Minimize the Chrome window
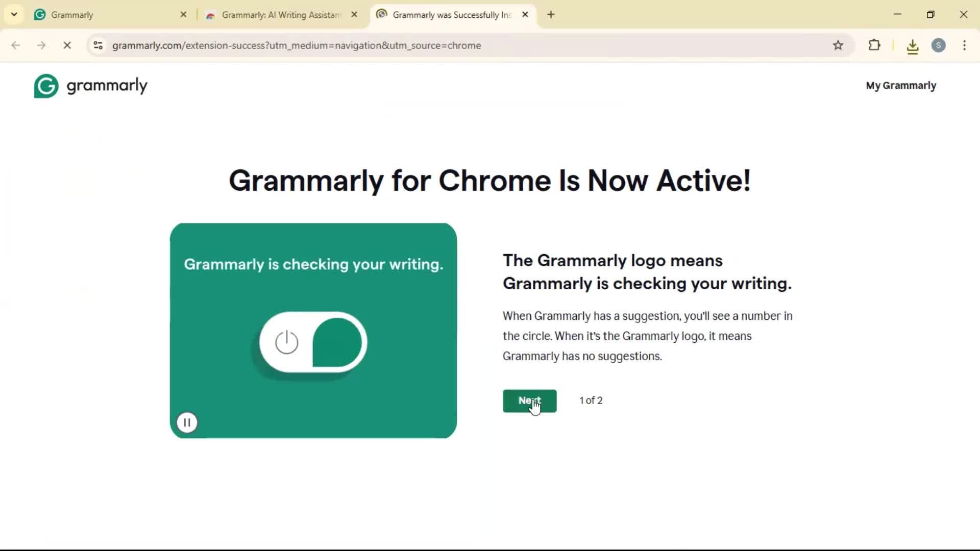 tap(898, 14)
